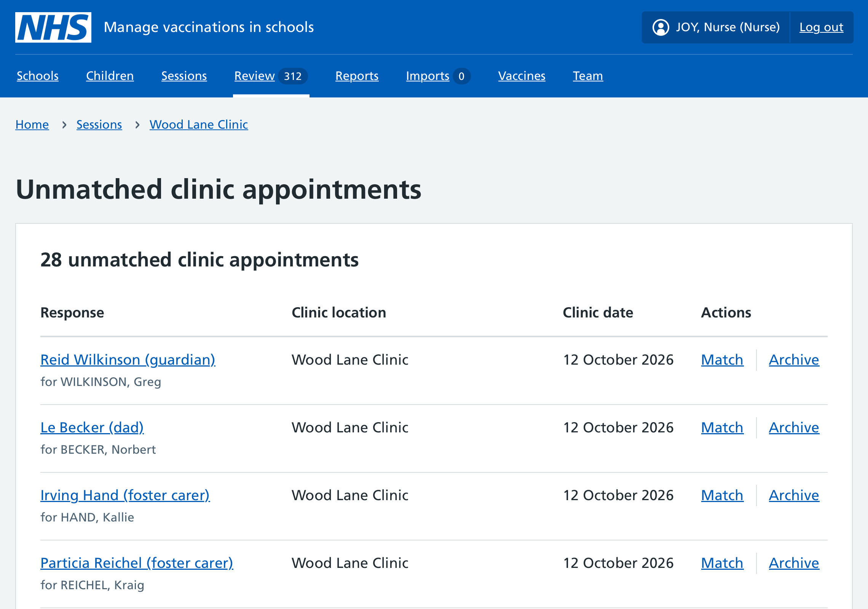Match the Particia Reichel appointment
Screen dimensions: 868x609
coord(722,563)
